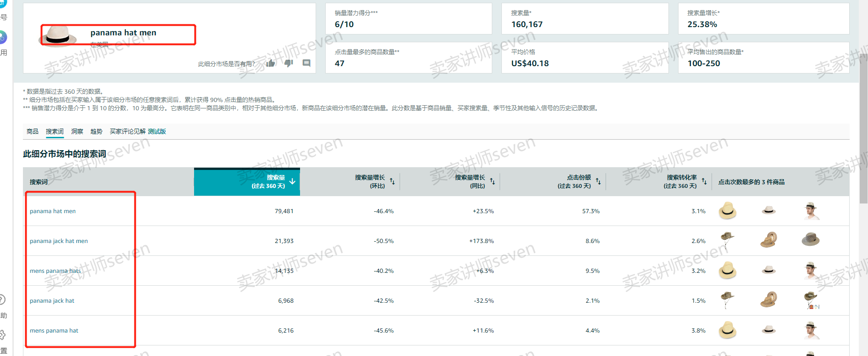Open third product thumbnail in panama jack hat row
This screenshot has width=868, height=356.
812,300
